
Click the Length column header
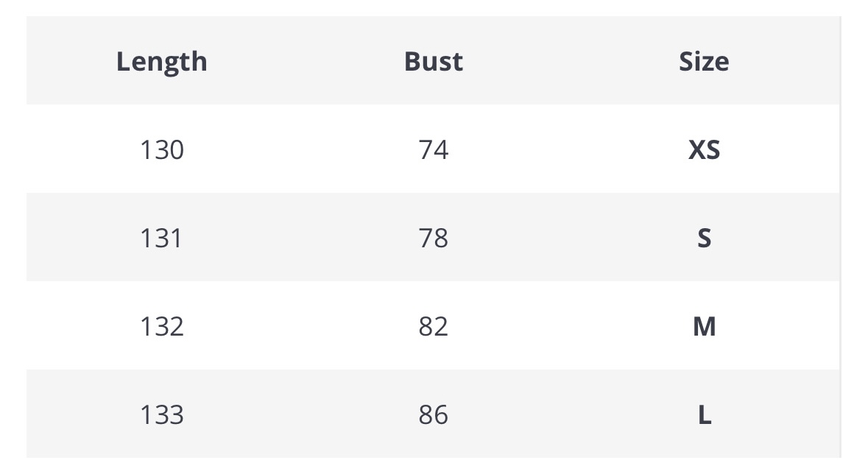point(162,62)
